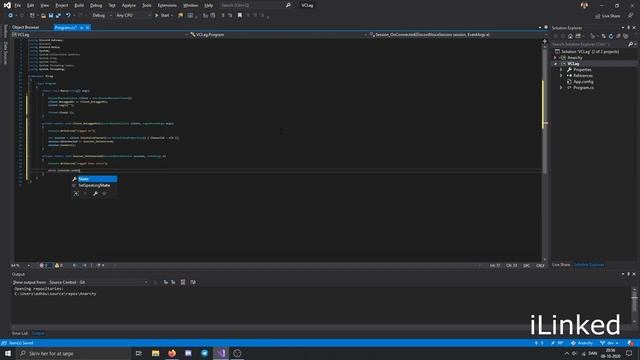This screenshot has height=360, width=640.
Task: Click the Search Solution Explorer field
Action: point(593,44)
